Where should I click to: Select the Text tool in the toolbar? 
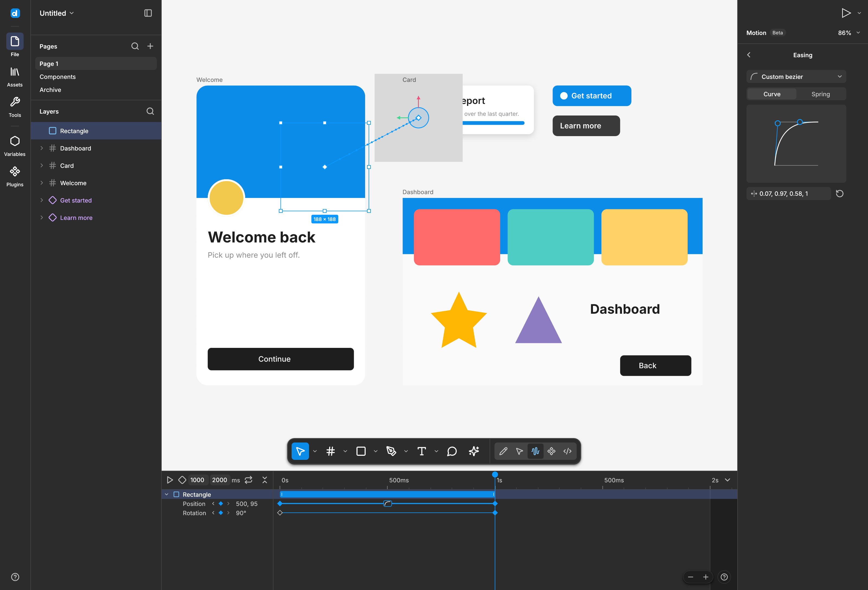point(422,451)
